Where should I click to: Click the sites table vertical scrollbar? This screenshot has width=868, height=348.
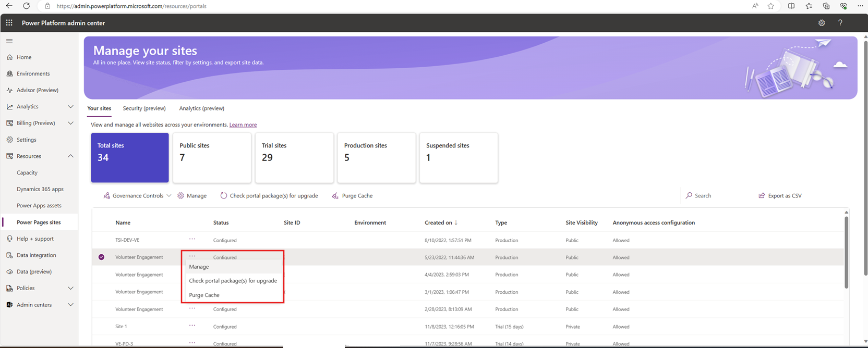(846, 253)
